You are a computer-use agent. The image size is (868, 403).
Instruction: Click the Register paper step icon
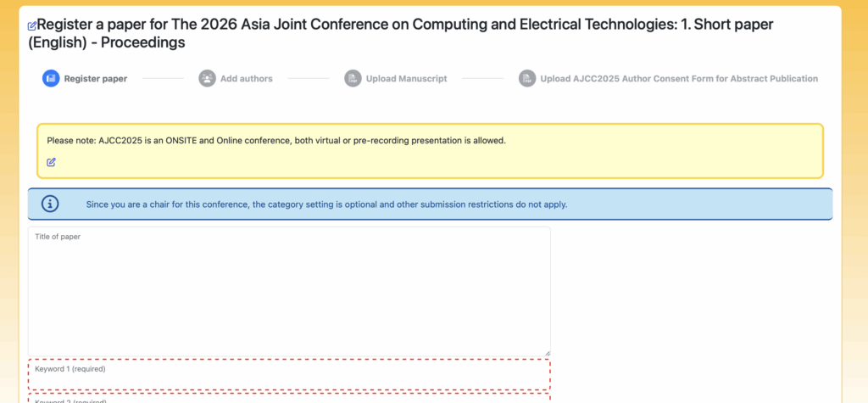[51, 79]
